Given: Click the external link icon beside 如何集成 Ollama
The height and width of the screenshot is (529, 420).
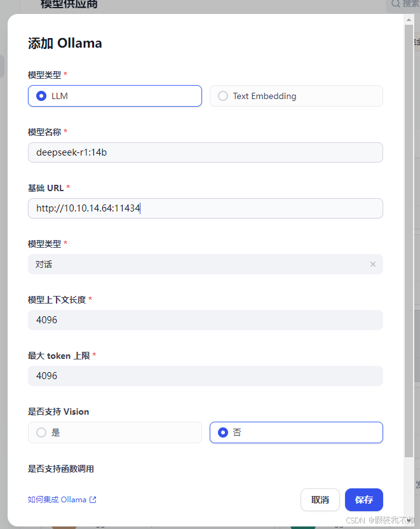Looking at the screenshot, I should [94, 499].
